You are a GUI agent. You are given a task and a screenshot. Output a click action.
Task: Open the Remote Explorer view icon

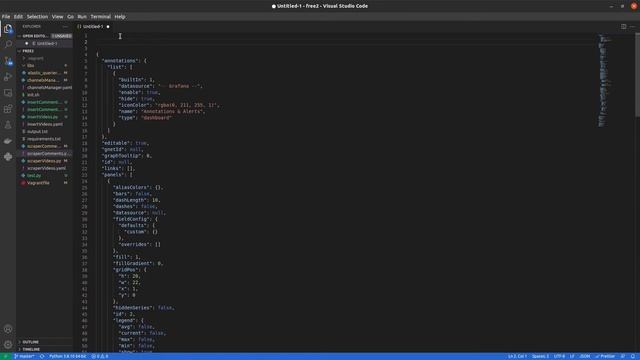[x=8, y=93]
